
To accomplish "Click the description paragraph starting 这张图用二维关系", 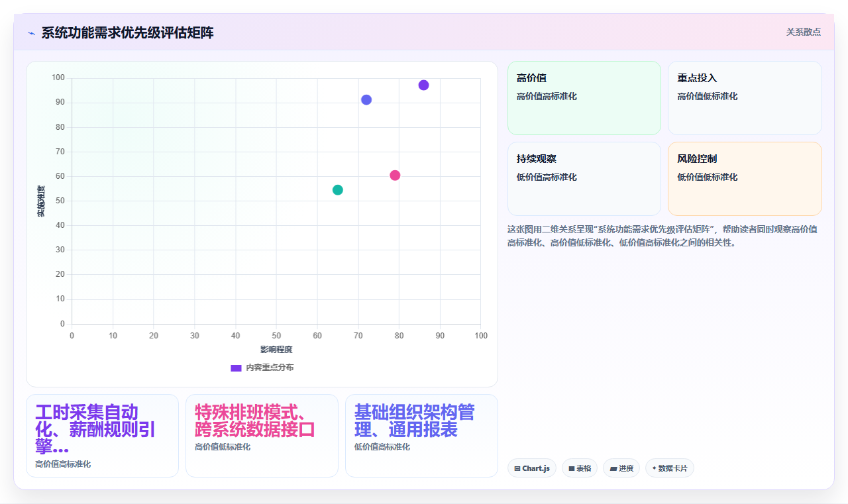I will pos(662,236).
